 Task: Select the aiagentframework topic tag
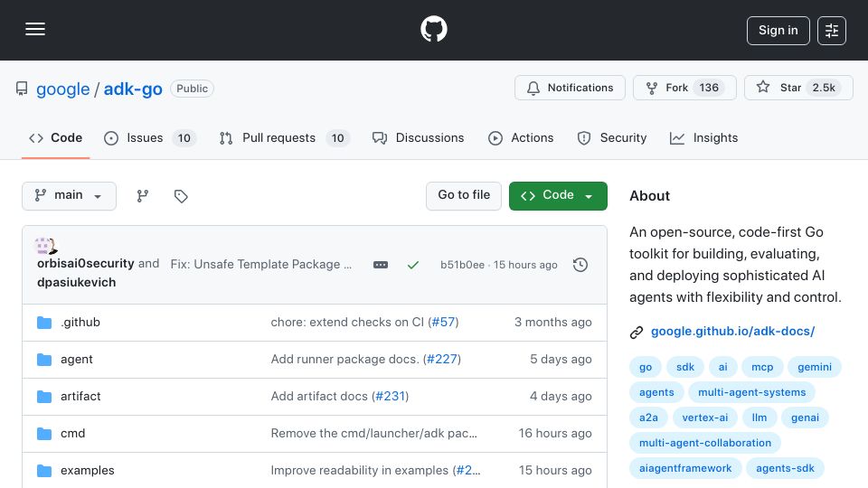click(685, 469)
